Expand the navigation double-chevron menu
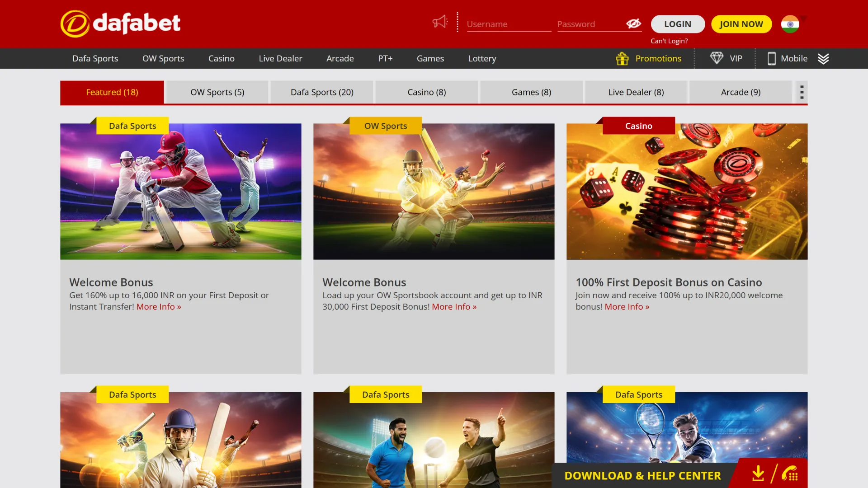The height and width of the screenshot is (488, 868). click(824, 58)
